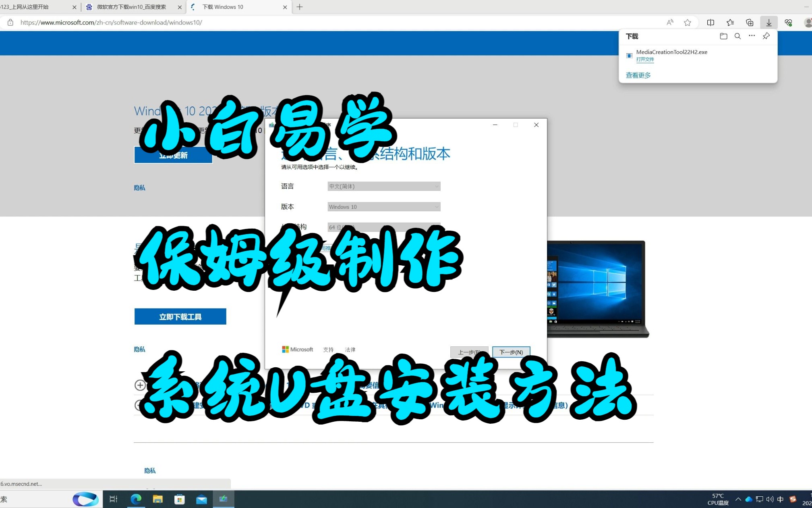Open Mail app from taskbar
The height and width of the screenshot is (508, 812).
click(201, 499)
